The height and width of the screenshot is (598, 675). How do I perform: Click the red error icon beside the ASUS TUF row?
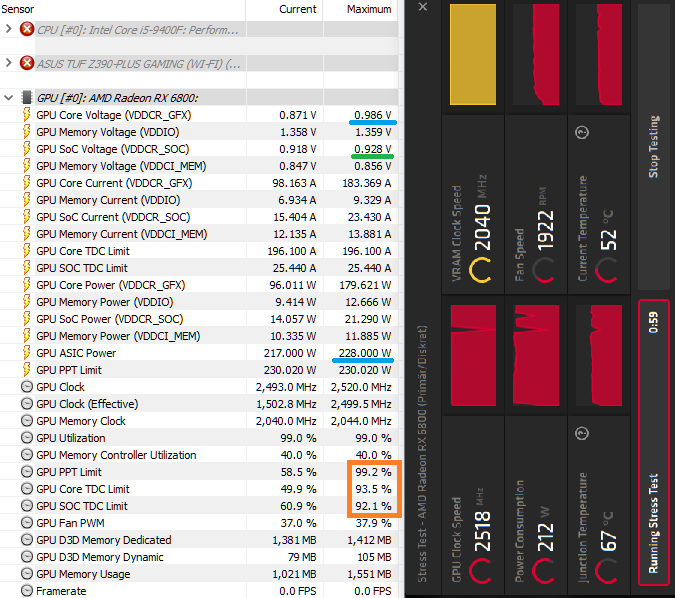[x=27, y=63]
